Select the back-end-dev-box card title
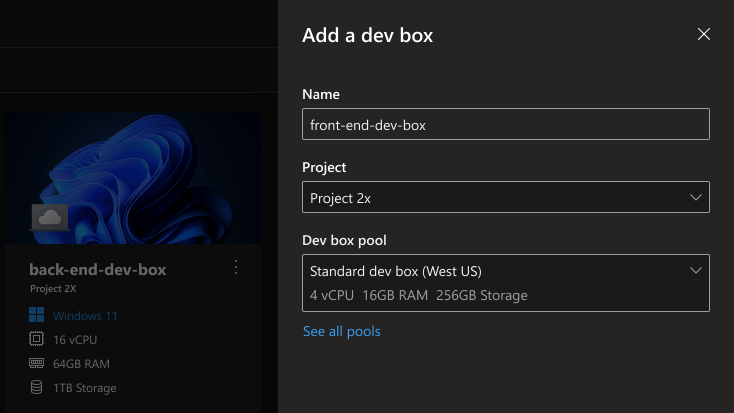The image size is (734, 413). click(x=97, y=270)
